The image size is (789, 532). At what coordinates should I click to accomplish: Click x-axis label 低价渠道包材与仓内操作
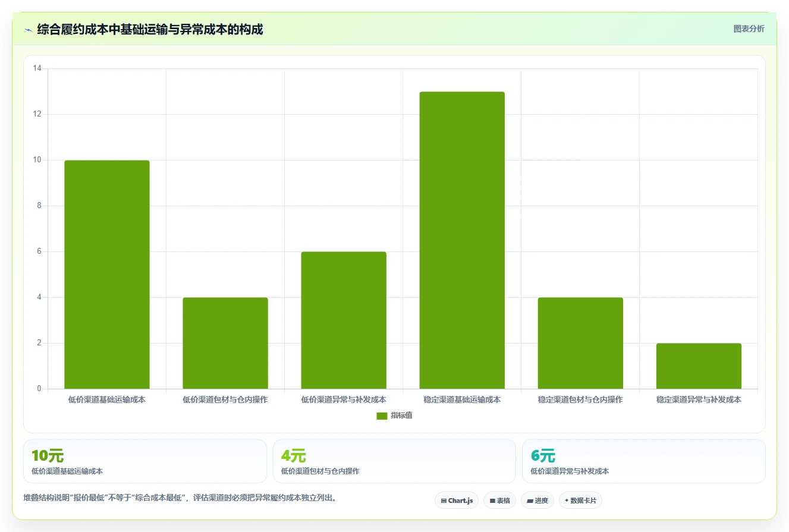pos(225,399)
